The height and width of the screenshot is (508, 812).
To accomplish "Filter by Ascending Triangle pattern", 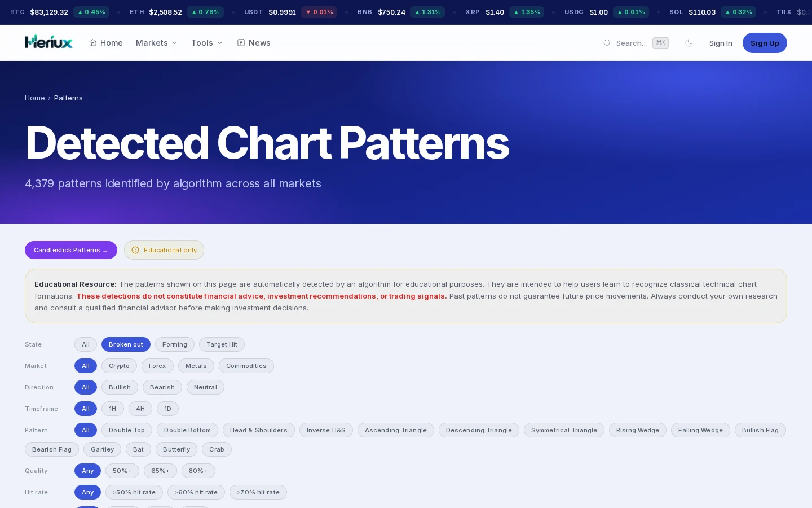I will (396, 430).
